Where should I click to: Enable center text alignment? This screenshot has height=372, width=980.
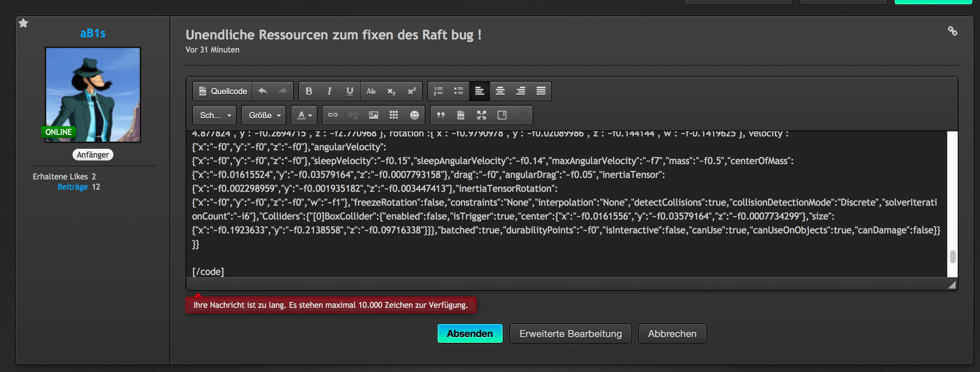tap(500, 91)
